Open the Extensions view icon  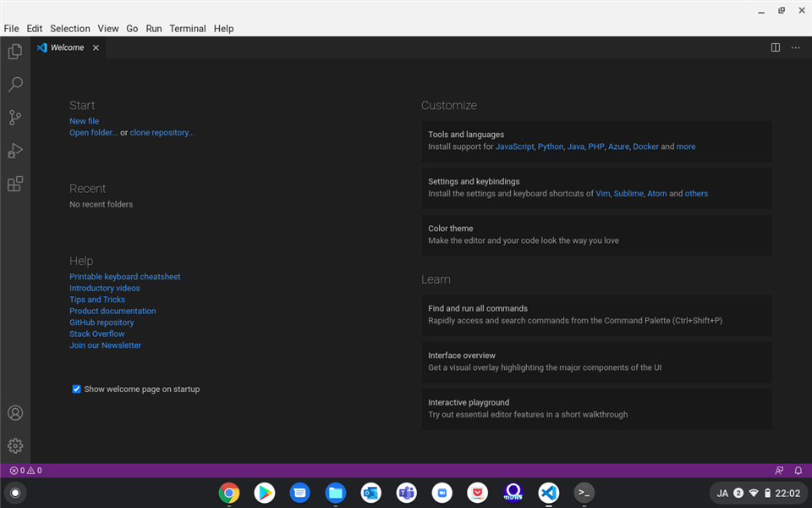click(15, 184)
